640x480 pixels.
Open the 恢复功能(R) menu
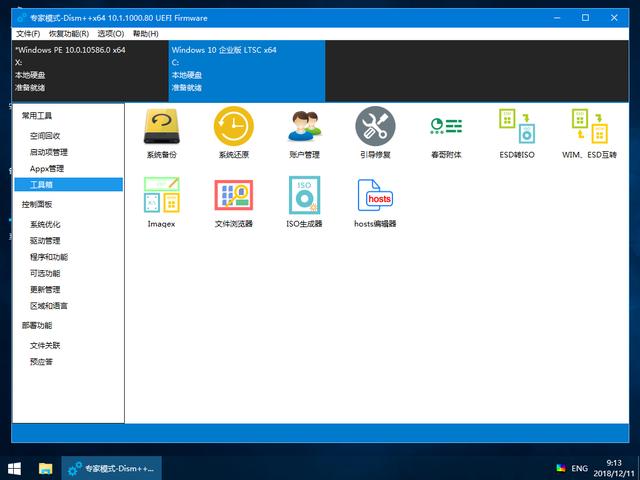(69, 33)
